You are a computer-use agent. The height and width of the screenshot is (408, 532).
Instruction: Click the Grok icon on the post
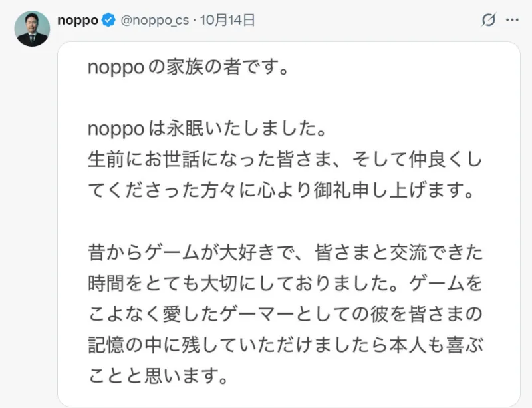(x=489, y=20)
